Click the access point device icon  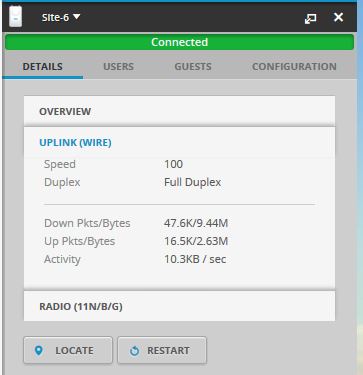point(15,17)
